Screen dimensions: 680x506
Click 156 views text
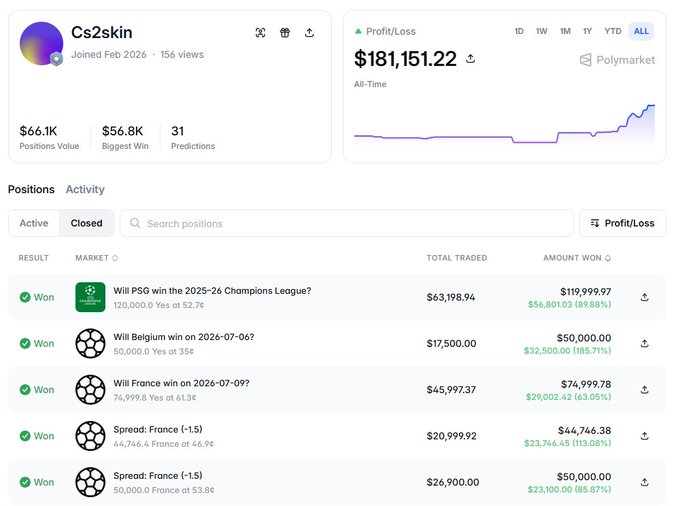(182, 55)
